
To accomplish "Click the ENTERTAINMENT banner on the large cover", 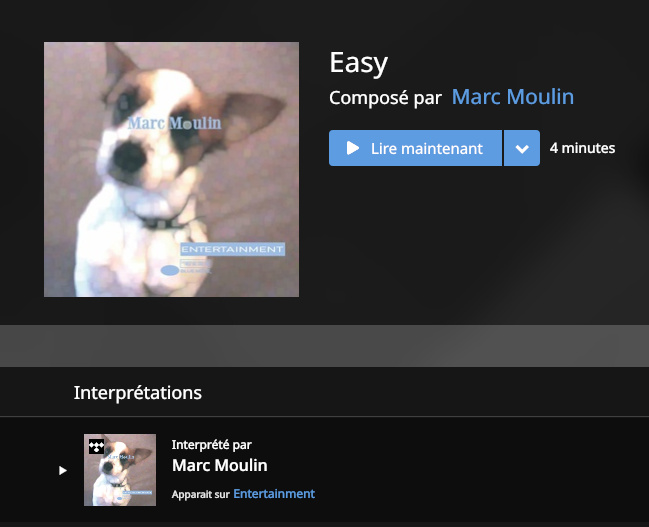I will [233, 249].
